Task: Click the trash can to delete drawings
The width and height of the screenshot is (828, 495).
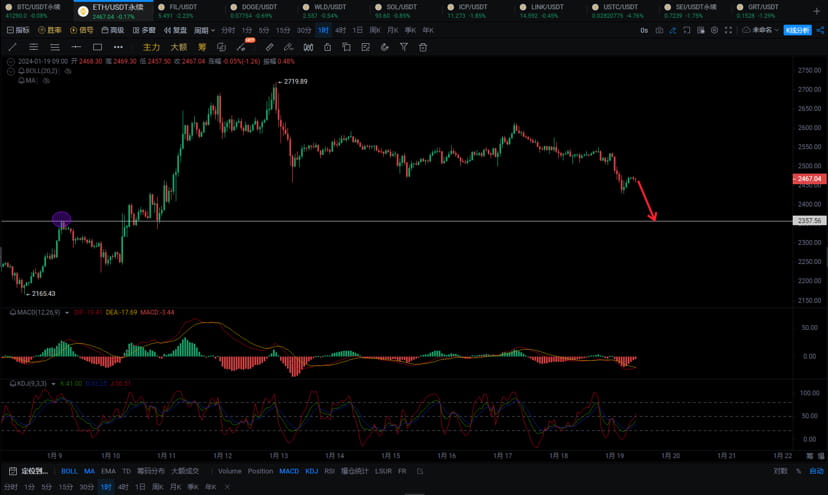Action: [422, 48]
